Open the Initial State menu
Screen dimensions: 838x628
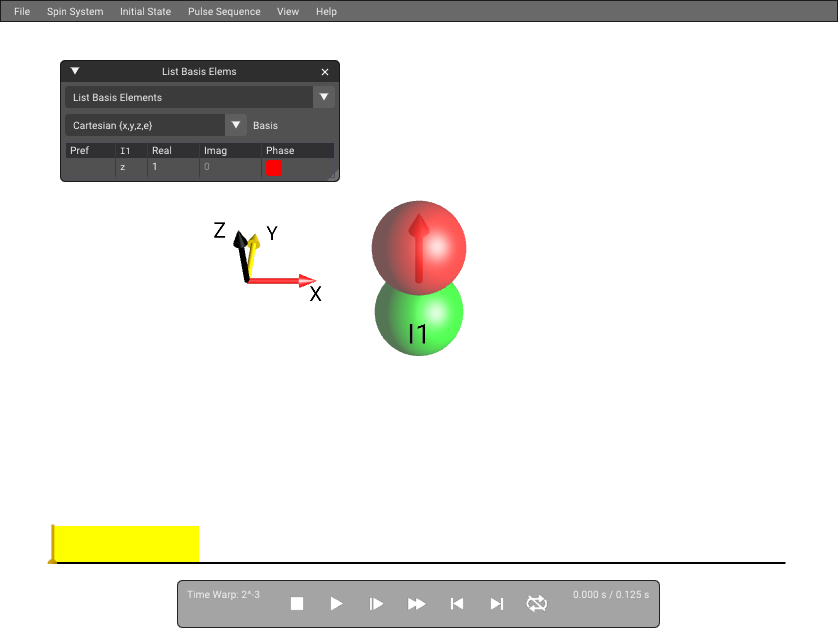pyautogui.click(x=145, y=11)
